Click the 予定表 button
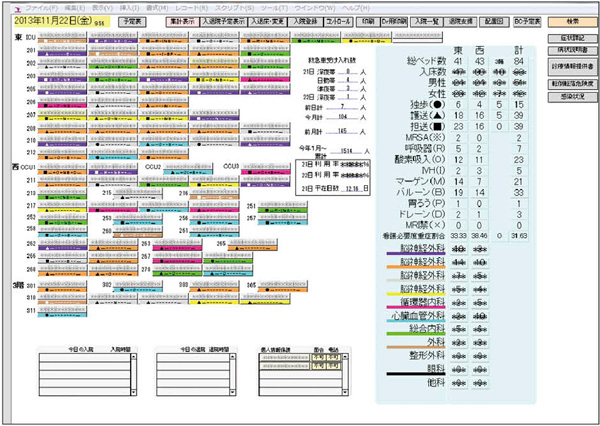This screenshot has height=426, width=600. 132,22
